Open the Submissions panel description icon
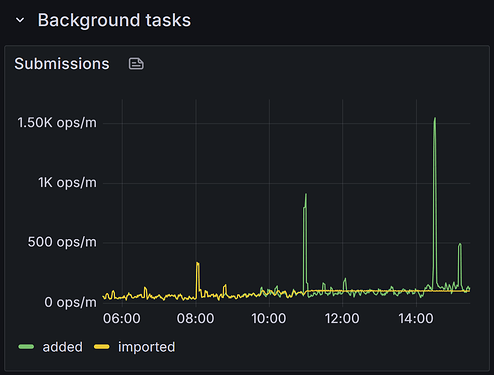This screenshot has height=375, width=494. point(136,64)
